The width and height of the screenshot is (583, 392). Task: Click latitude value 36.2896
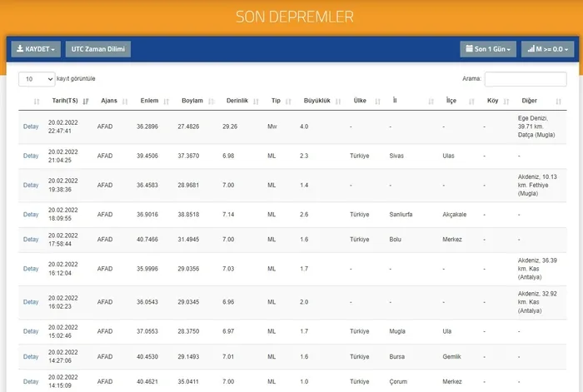point(147,127)
